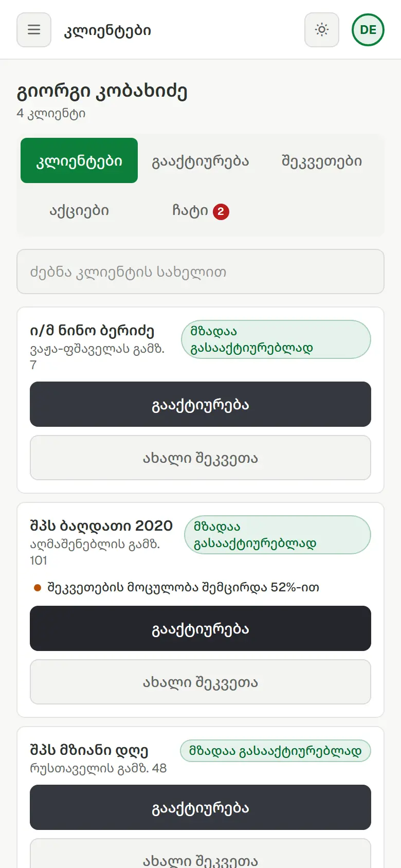Select the კლიენტები tab

pos(79,160)
